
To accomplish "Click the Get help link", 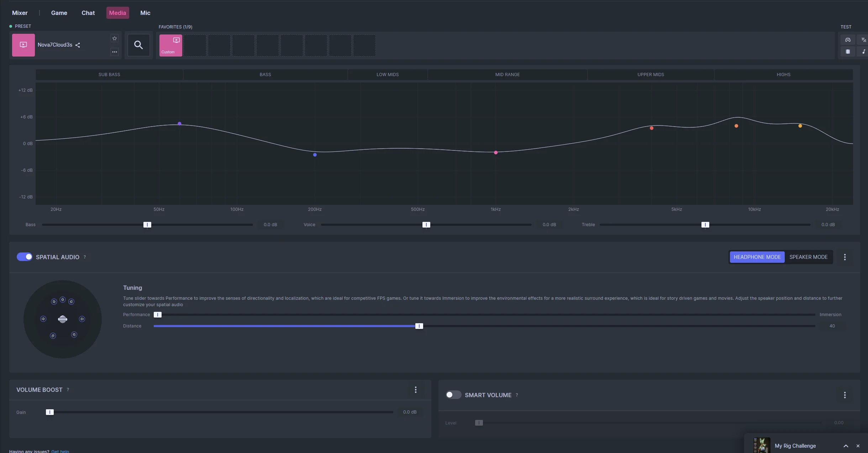I will pos(60,451).
